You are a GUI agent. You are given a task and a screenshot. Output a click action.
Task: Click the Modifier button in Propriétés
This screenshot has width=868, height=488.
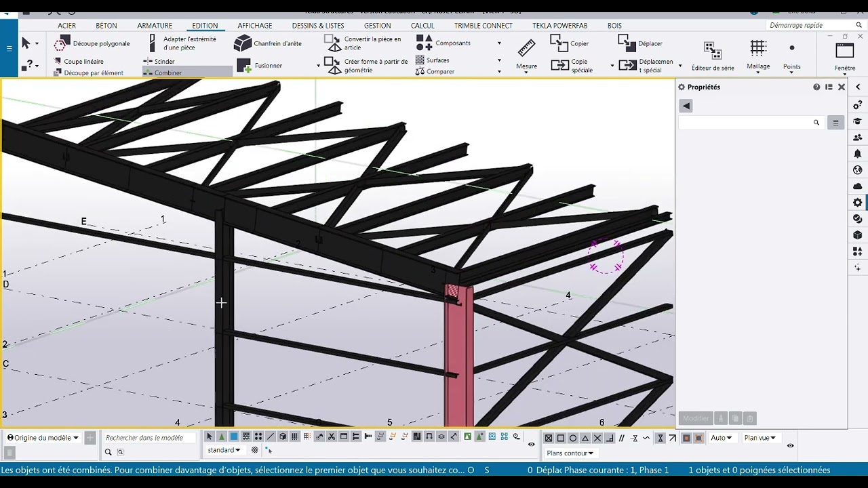click(x=696, y=419)
